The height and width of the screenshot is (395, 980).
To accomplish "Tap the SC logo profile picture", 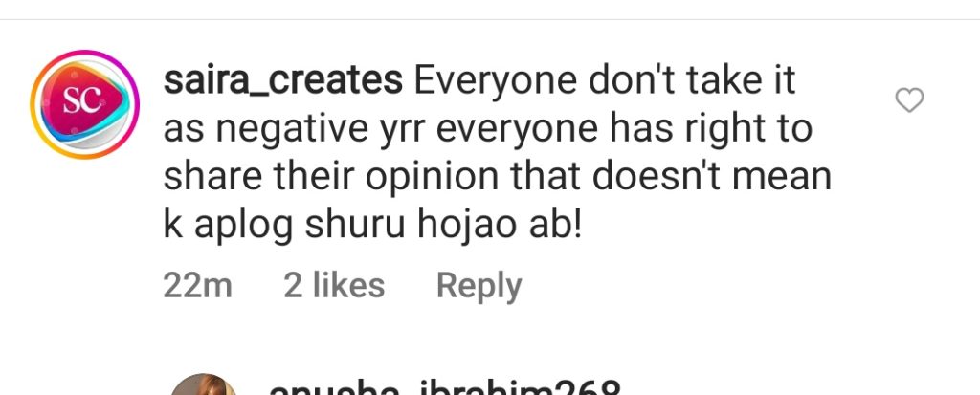I will 84,104.
